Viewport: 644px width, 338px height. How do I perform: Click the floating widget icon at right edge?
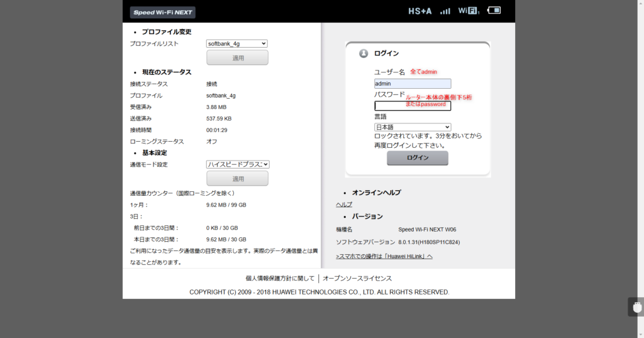(x=636, y=307)
